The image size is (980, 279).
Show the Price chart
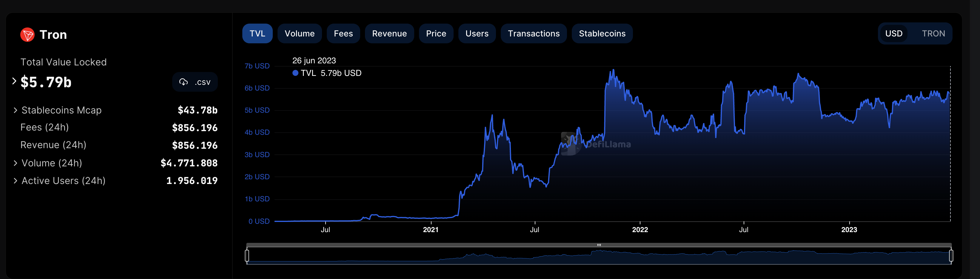tap(436, 33)
